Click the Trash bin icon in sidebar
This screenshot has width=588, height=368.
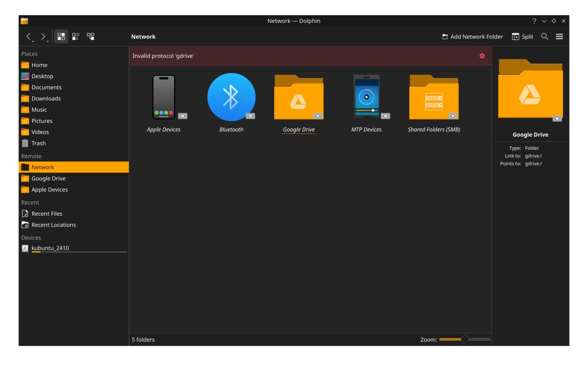click(25, 143)
